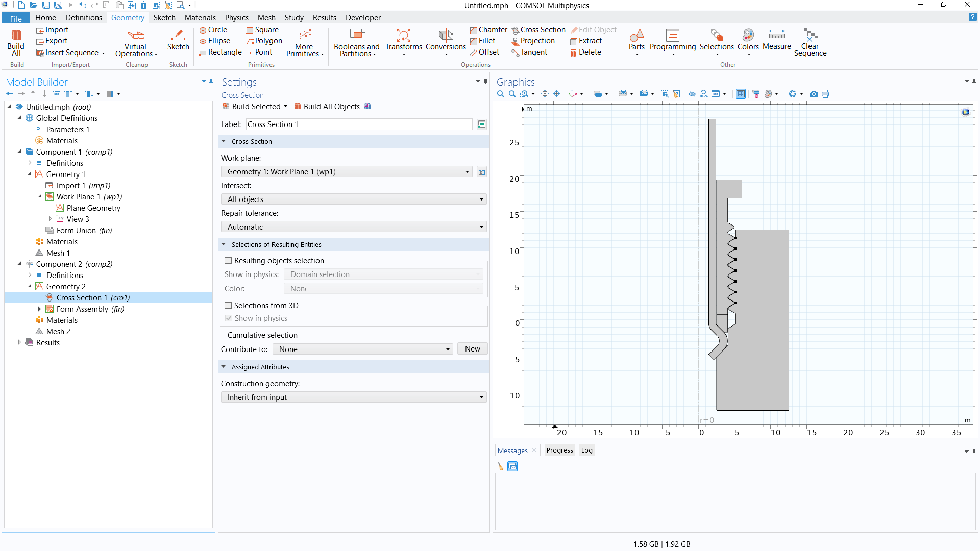Image resolution: width=980 pixels, height=551 pixels.
Task: Click the Chamfer tool
Action: [488, 30]
